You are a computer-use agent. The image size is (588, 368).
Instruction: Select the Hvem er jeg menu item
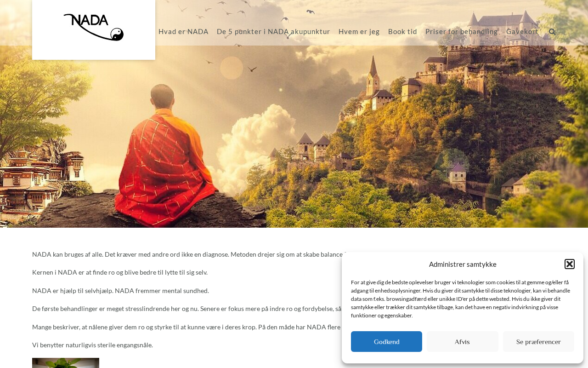[359, 31]
